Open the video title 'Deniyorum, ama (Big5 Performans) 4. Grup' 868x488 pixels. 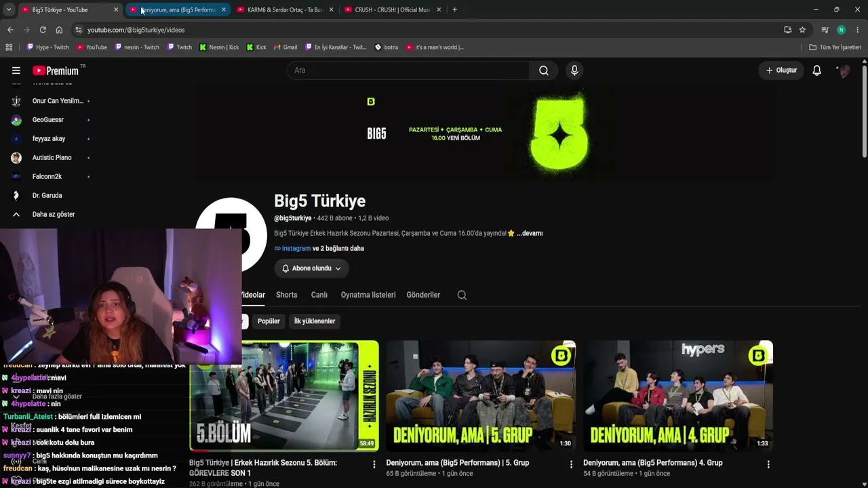pyautogui.click(x=653, y=463)
